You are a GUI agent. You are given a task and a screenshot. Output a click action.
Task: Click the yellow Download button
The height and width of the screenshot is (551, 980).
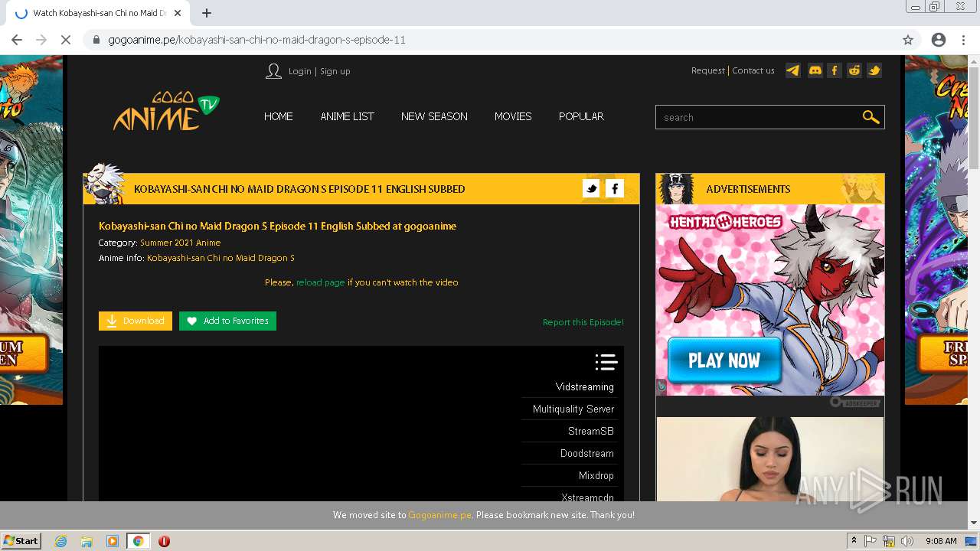pos(136,321)
